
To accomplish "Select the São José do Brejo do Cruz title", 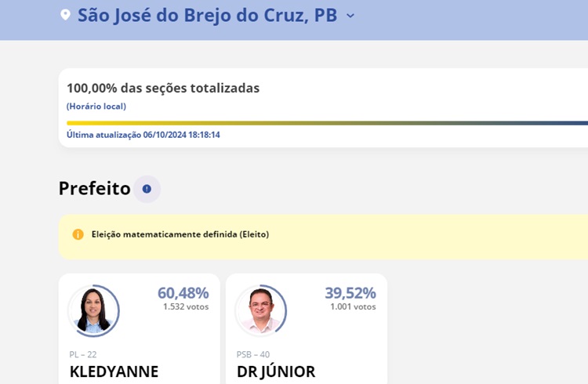I will [x=207, y=15].
